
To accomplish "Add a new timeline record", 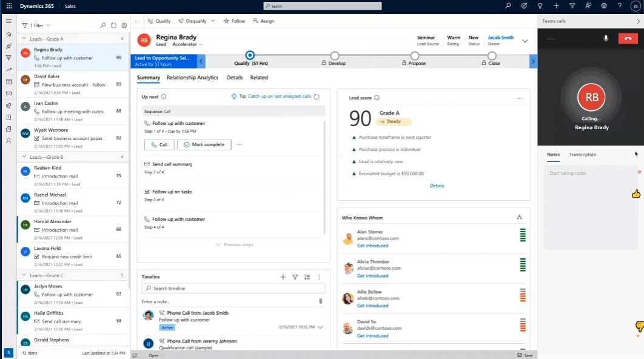I will [x=283, y=277].
